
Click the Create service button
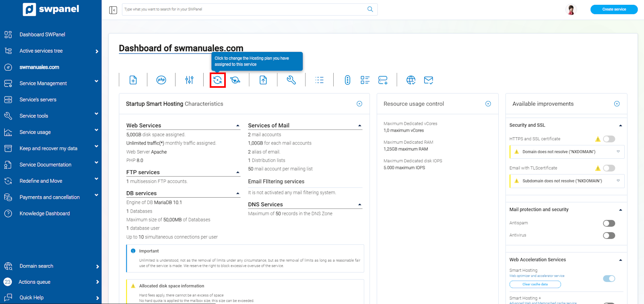coord(614,9)
